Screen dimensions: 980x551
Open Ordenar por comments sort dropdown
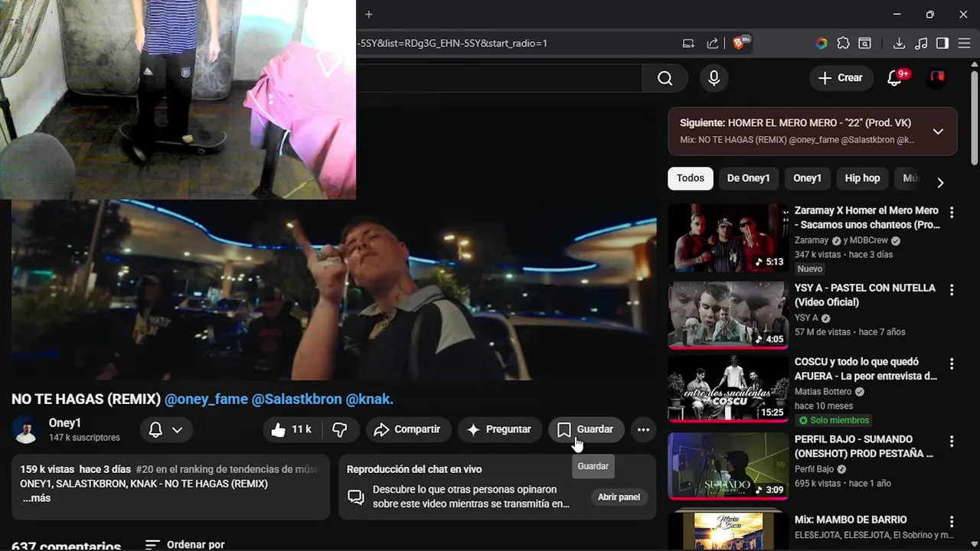coord(185,544)
